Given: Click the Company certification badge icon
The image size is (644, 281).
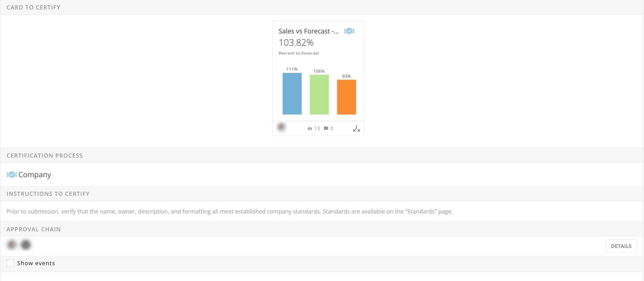Looking at the screenshot, I should pos(11,175).
